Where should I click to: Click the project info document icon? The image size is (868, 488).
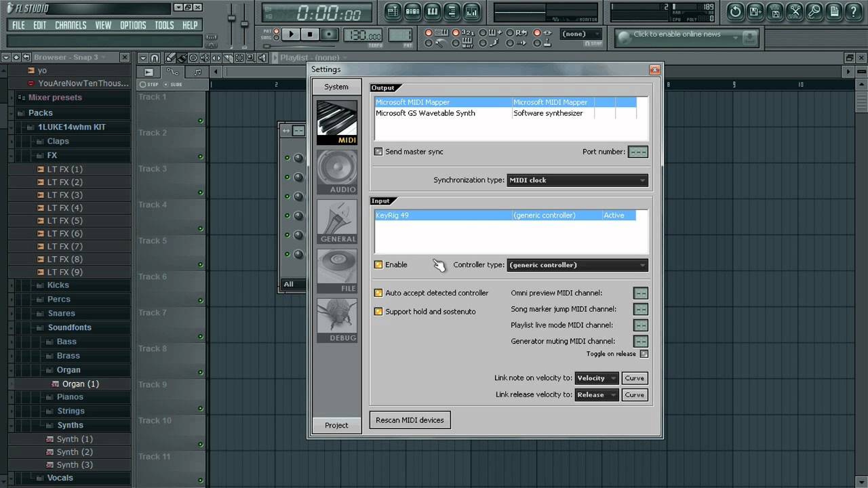[x=833, y=12]
